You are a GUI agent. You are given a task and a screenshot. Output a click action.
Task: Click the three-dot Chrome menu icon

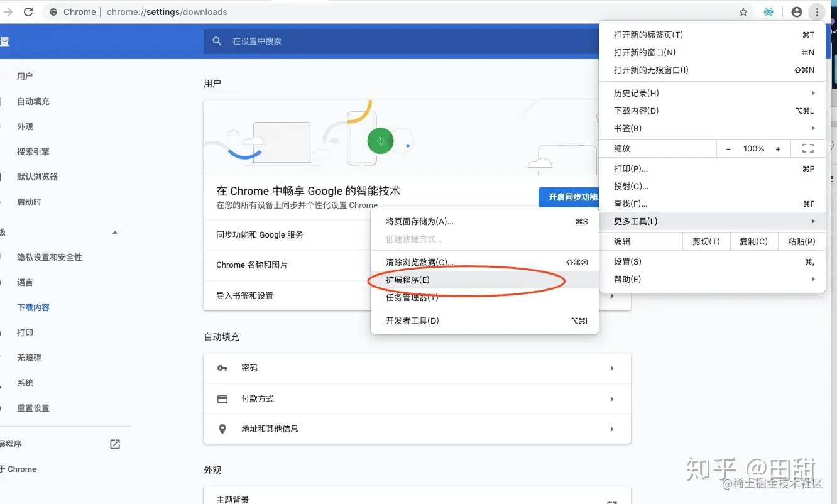point(816,12)
